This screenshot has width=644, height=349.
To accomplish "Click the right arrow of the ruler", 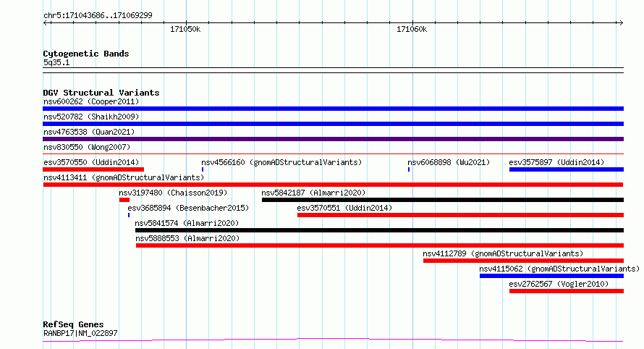I will (x=621, y=22).
